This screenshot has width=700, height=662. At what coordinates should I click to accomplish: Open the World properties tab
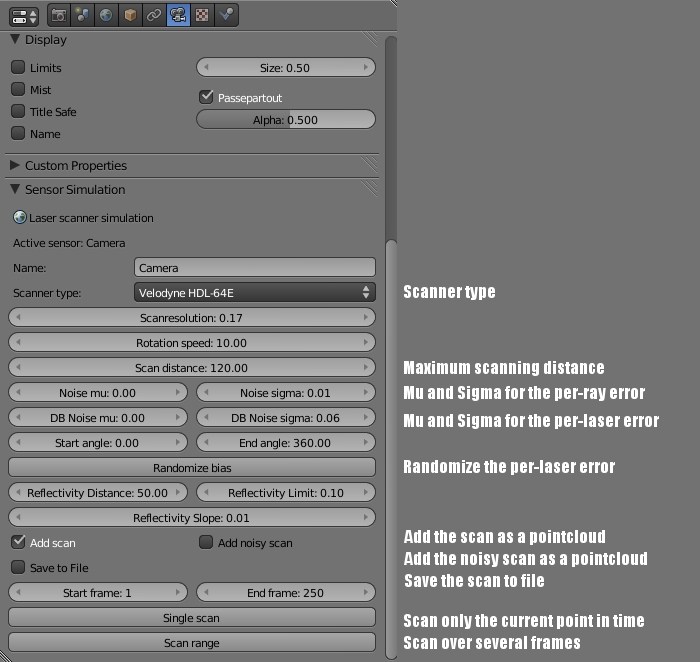point(106,15)
